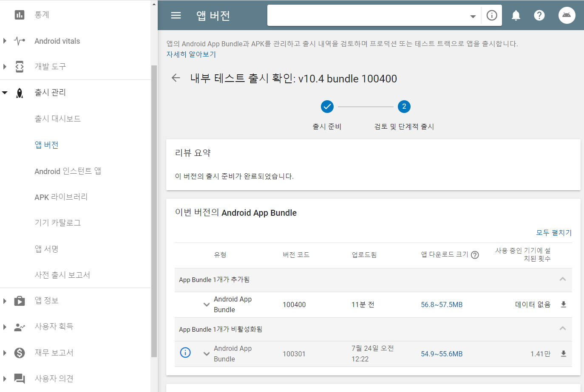Open the hamburger navigation menu
This screenshot has height=392, width=584.
coord(176,15)
